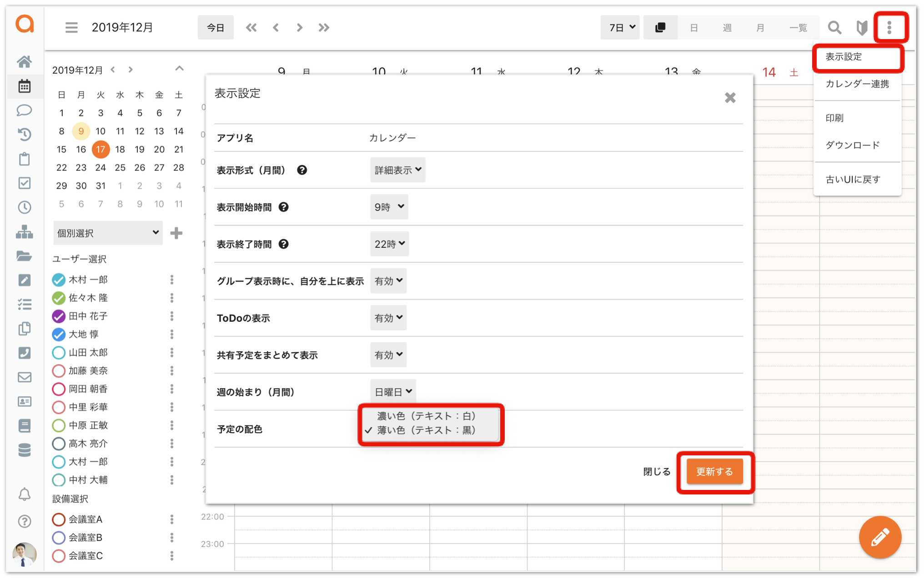This screenshot has width=924, height=579.
Task: Show help for 表示形式（月間）
Action: [x=302, y=170]
